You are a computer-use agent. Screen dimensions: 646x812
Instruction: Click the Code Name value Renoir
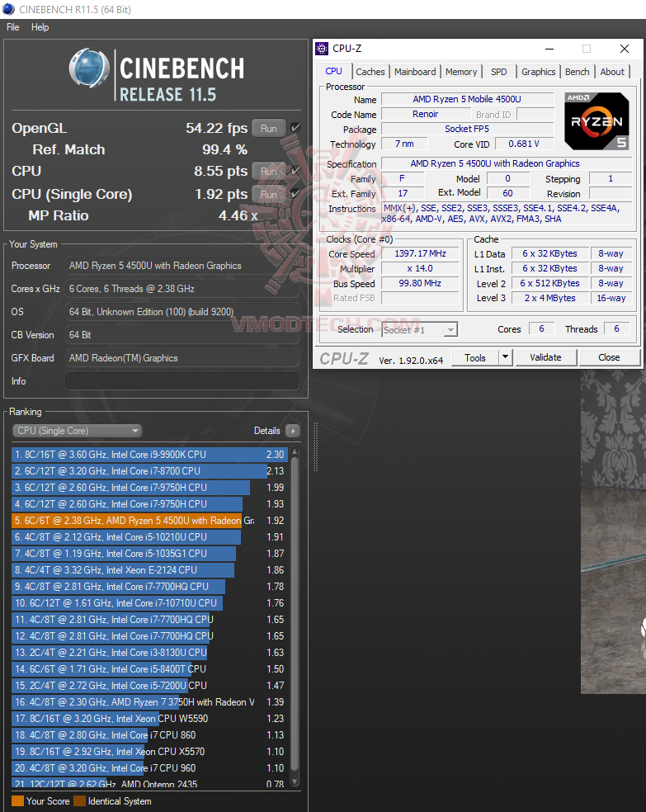point(426,115)
